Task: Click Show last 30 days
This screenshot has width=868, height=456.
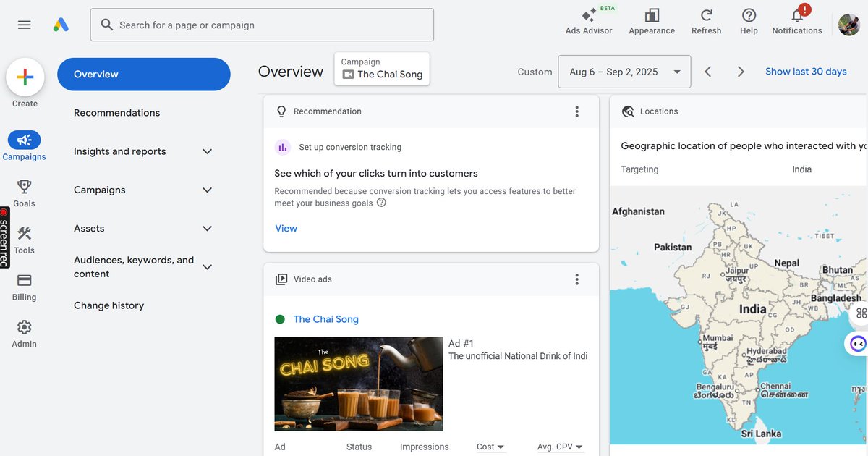Action: point(806,72)
